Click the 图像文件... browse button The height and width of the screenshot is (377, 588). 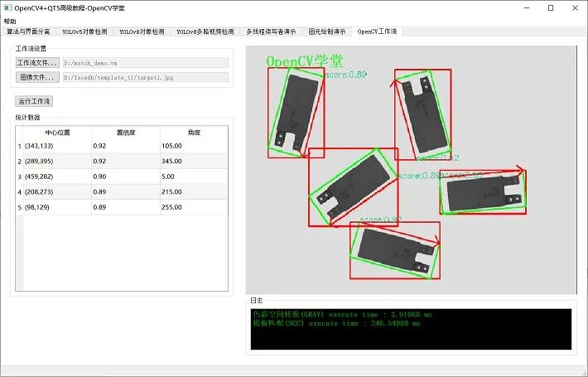[37, 77]
